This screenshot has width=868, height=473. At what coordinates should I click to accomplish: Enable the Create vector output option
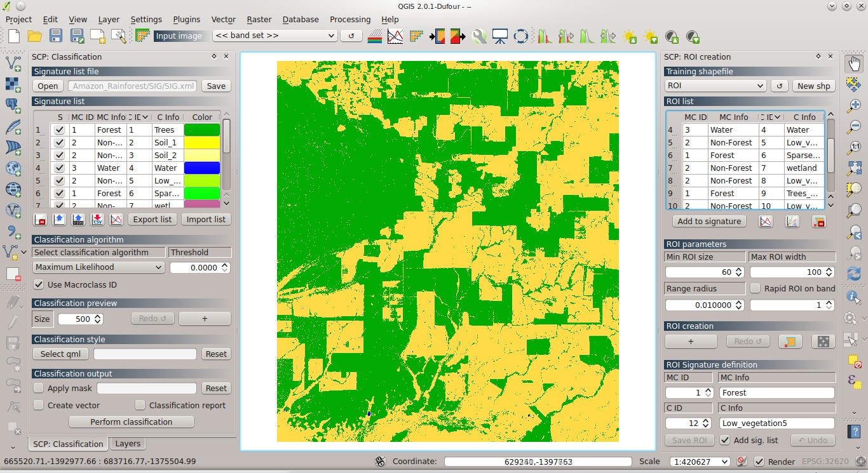(38, 405)
